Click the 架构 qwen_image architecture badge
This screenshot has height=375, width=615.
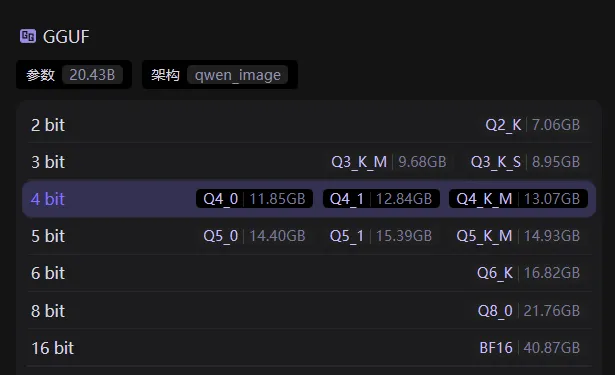coord(220,75)
